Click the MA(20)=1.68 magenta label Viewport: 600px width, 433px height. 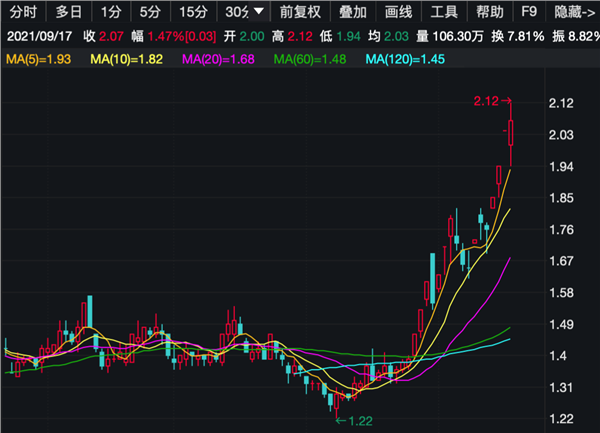pos(218,59)
